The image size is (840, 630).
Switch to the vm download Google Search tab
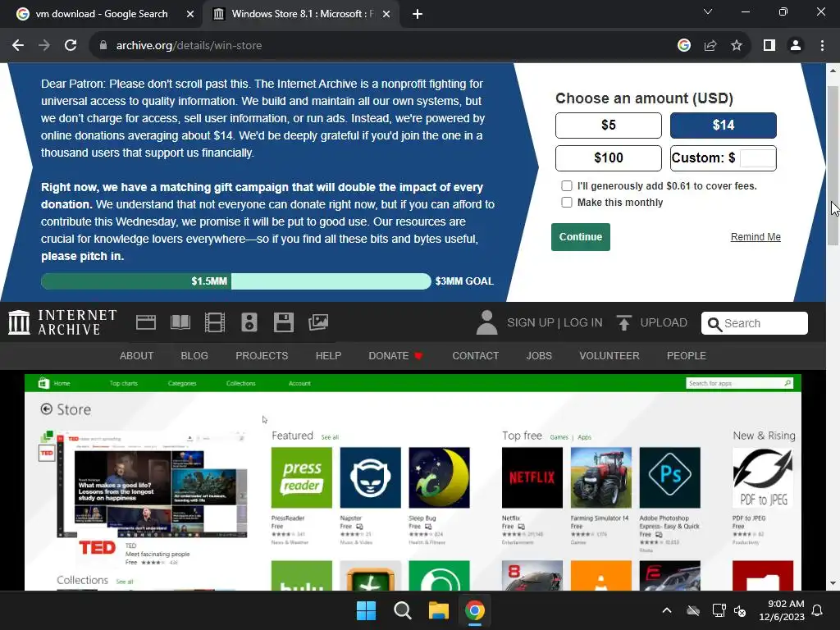coord(101,14)
